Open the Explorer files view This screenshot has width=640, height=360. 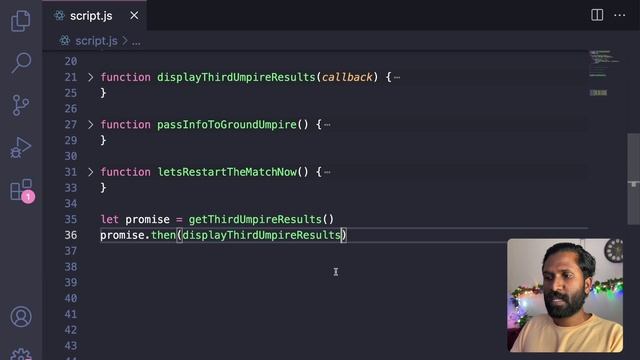coord(20,20)
